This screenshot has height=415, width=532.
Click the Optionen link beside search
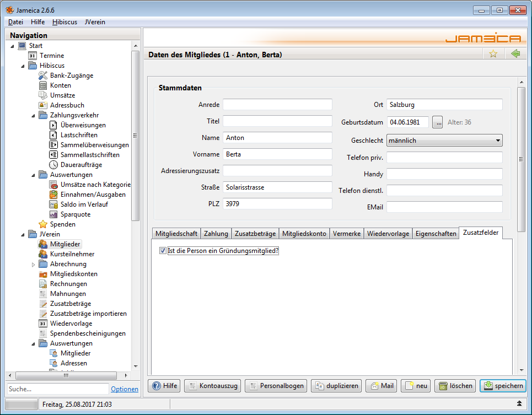click(124, 389)
